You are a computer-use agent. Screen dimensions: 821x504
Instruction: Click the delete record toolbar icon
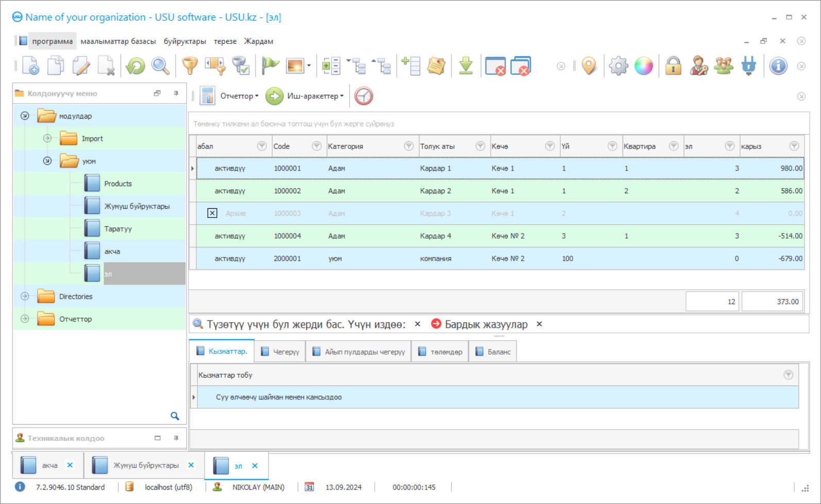106,66
